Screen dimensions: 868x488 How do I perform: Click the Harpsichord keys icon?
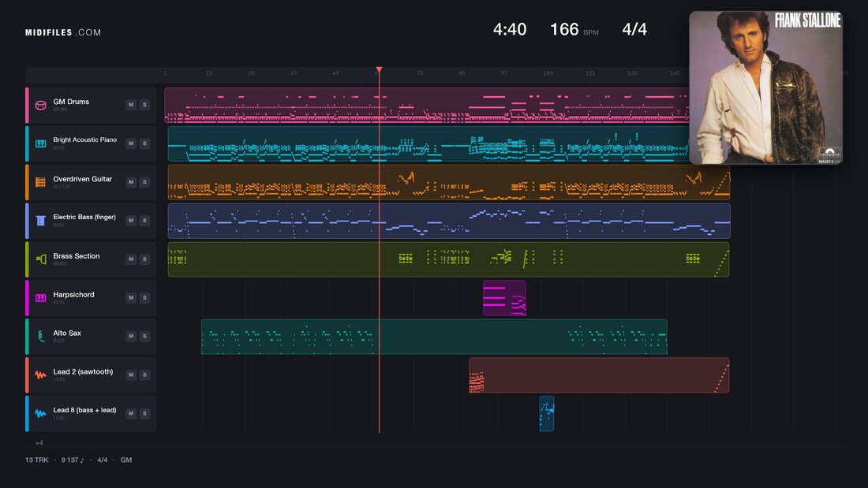40,298
